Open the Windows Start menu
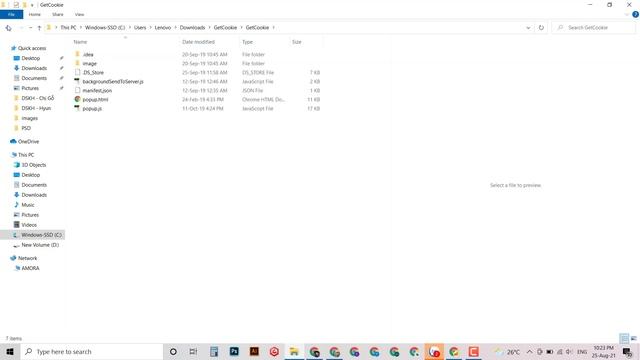The height and width of the screenshot is (360, 640). (10, 351)
